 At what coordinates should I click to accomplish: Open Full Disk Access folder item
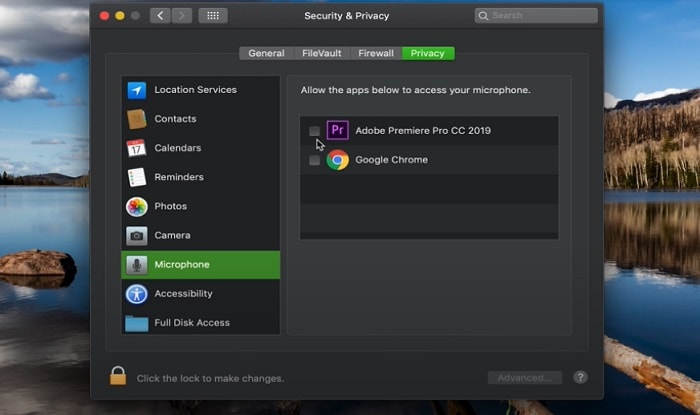(x=200, y=322)
